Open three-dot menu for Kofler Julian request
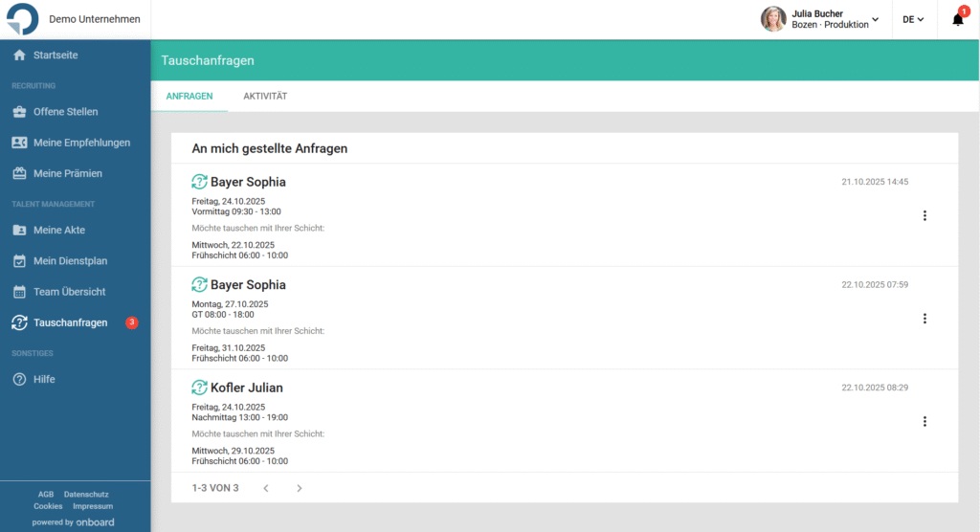 tap(924, 421)
